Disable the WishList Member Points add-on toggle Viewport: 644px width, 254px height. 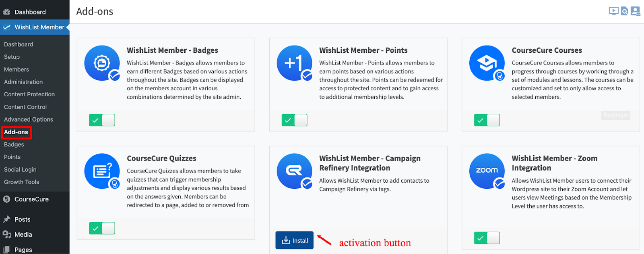[x=294, y=120]
